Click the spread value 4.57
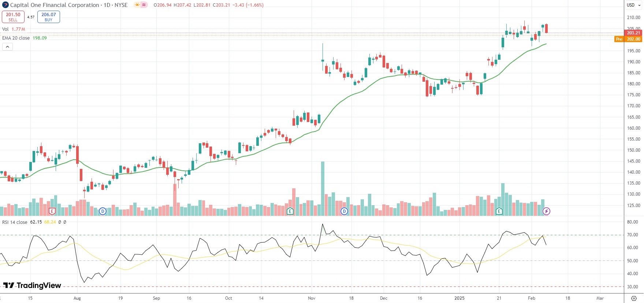 (31, 17)
